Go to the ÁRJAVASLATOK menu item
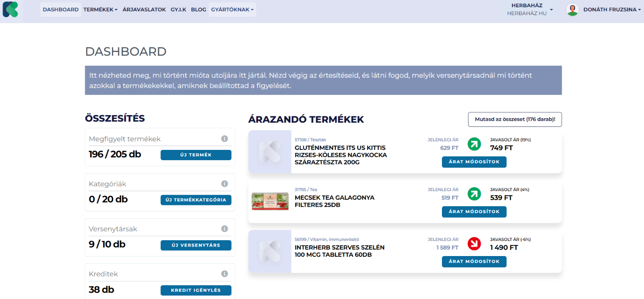This screenshot has width=644, height=299. point(144,9)
